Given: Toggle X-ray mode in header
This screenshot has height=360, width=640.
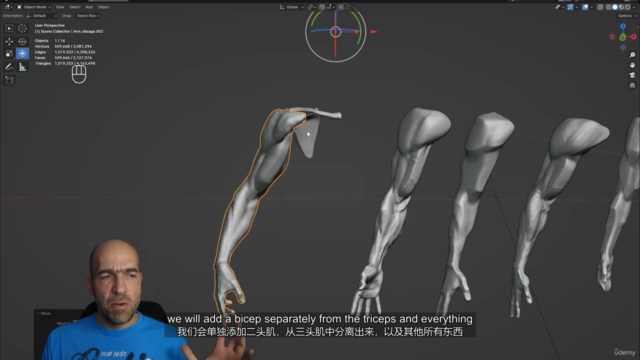Looking at the screenshot, I should pos(600,7).
